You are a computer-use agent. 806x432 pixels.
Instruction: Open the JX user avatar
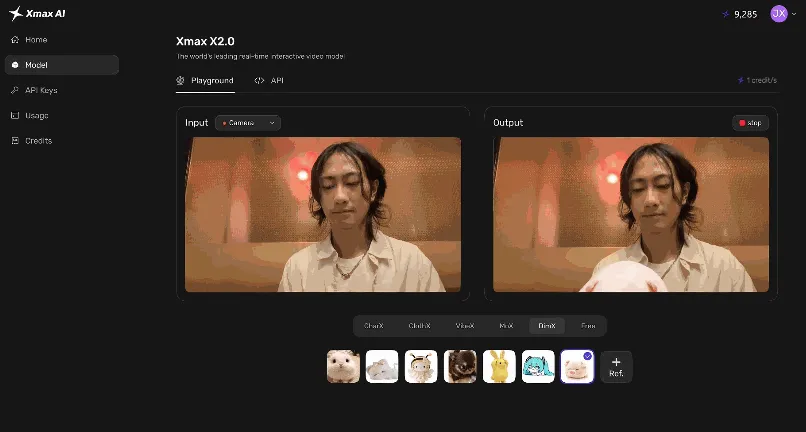pos(778,14)
